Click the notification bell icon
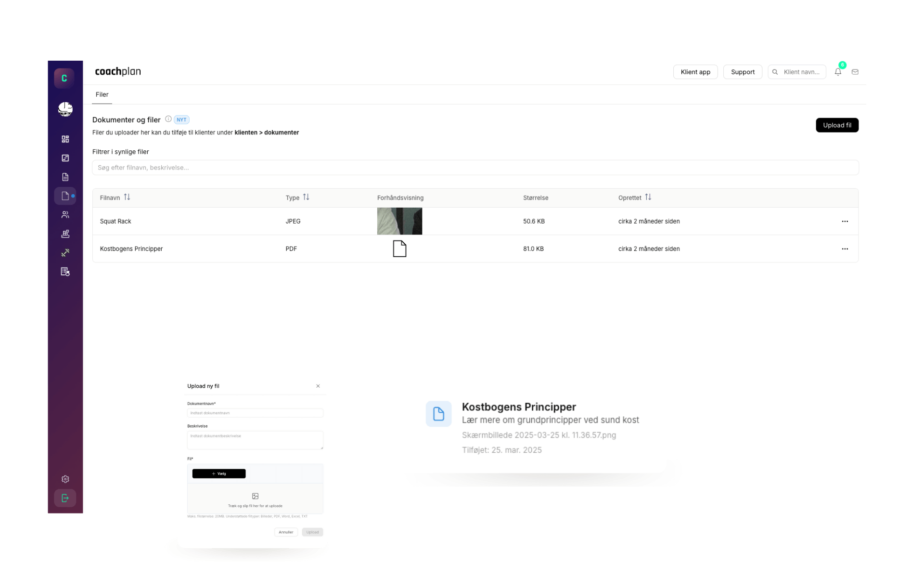924x578 pixels. tap(838, 72)
